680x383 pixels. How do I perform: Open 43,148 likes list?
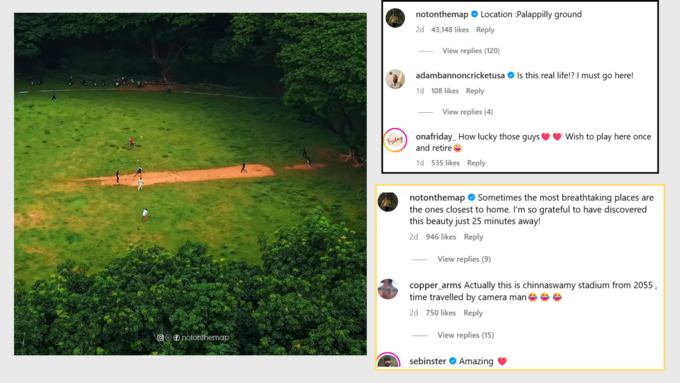click(x=450, y=30)
